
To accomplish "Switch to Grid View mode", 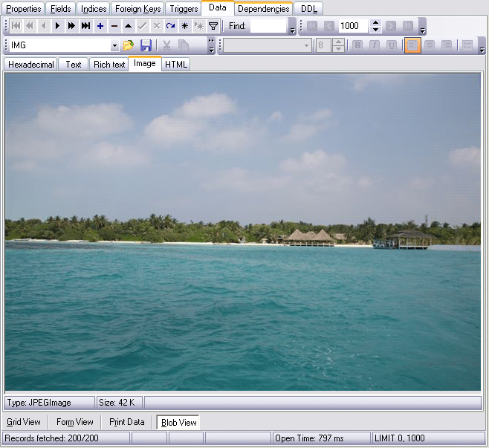I will pyautogui.click(x=24, y=422).
